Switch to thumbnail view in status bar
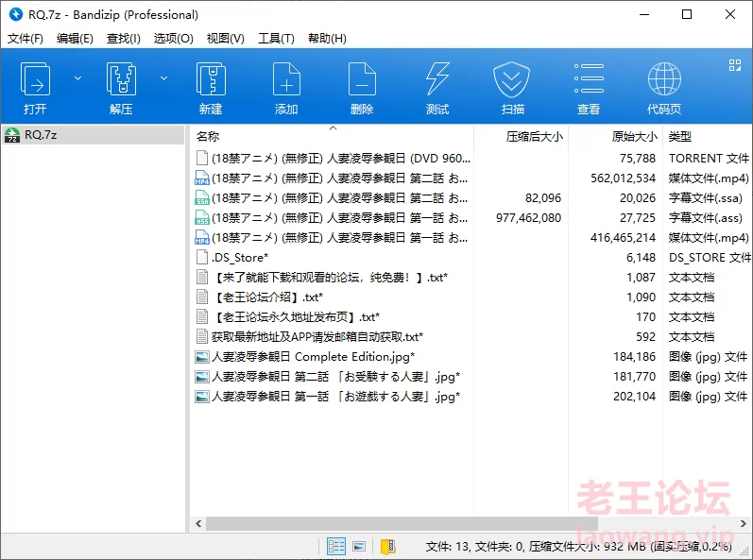753x560 pixels. pyautogui.click(x=359, y=546)
